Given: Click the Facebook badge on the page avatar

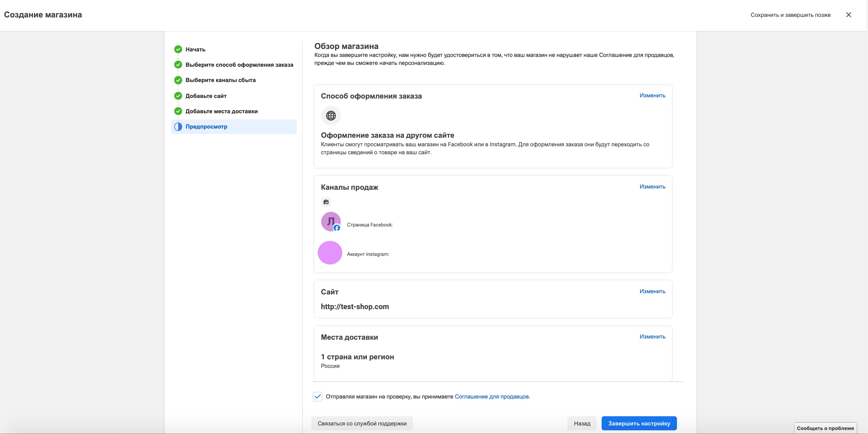Looking at the screenshot, I should (x=336, y=228).
